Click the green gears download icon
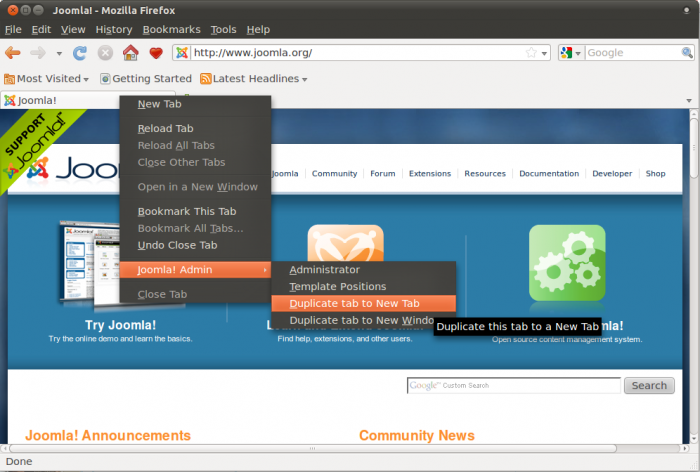The height and width of the screenshot is (472, 700). pos(567,263)
